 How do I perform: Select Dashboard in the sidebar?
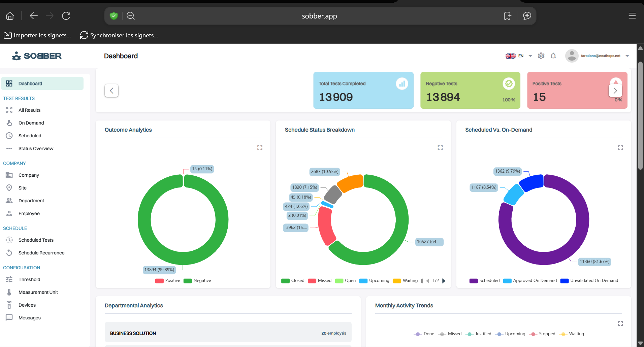click(30, 83)
